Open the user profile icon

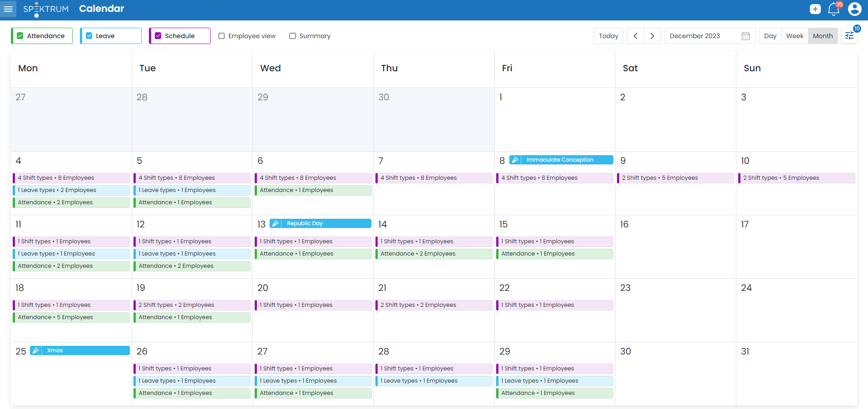(855, 9)
